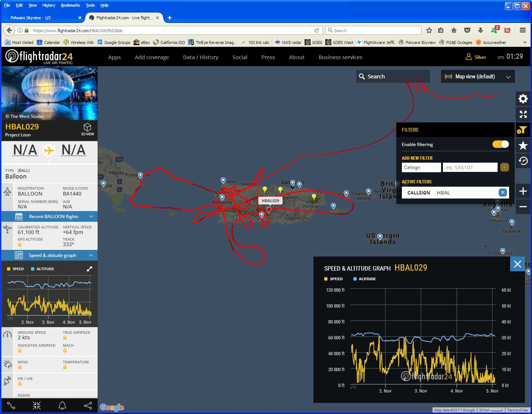The image size is (532, 414).
Task: Toggle ALTITUDE series in sidebar graph legend
Action: (43, 269)
